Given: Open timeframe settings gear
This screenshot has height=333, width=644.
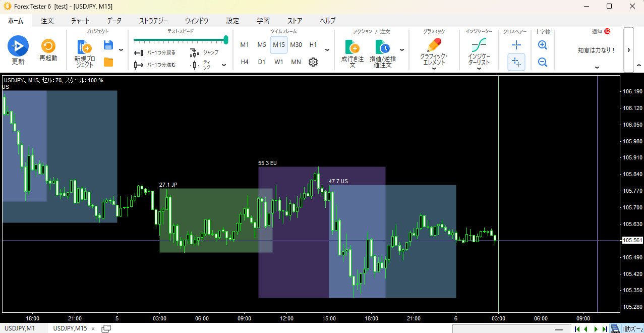Looking at the screenshot, I should click(313, 62).
